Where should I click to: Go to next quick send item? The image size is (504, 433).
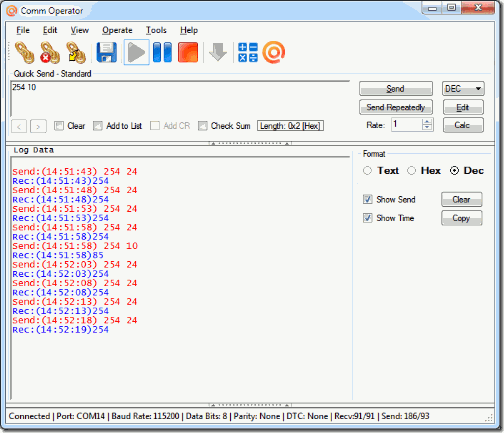click(x=38, y=126)
